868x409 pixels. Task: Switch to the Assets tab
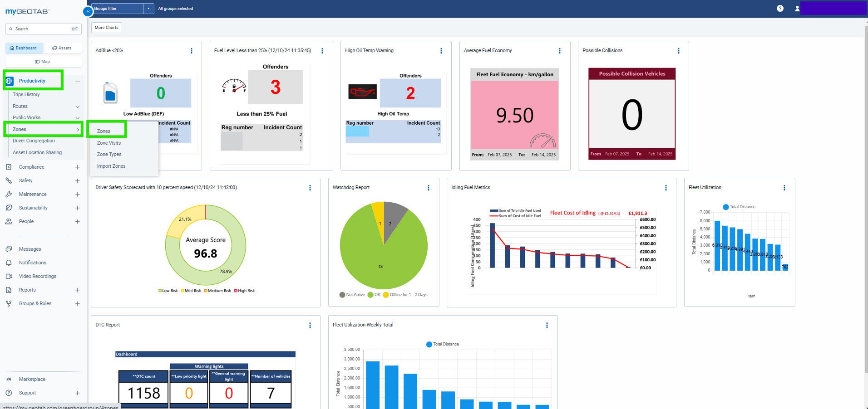coord(62,48)
